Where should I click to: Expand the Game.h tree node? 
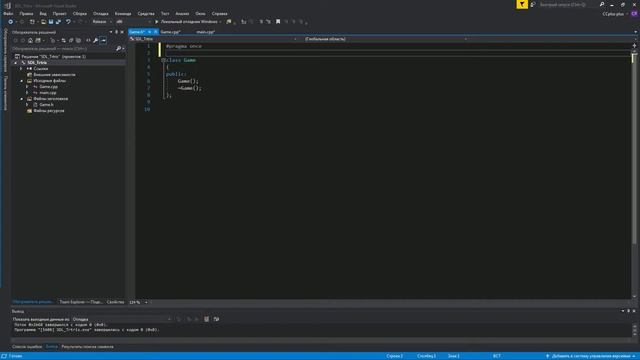coord(27,104)
